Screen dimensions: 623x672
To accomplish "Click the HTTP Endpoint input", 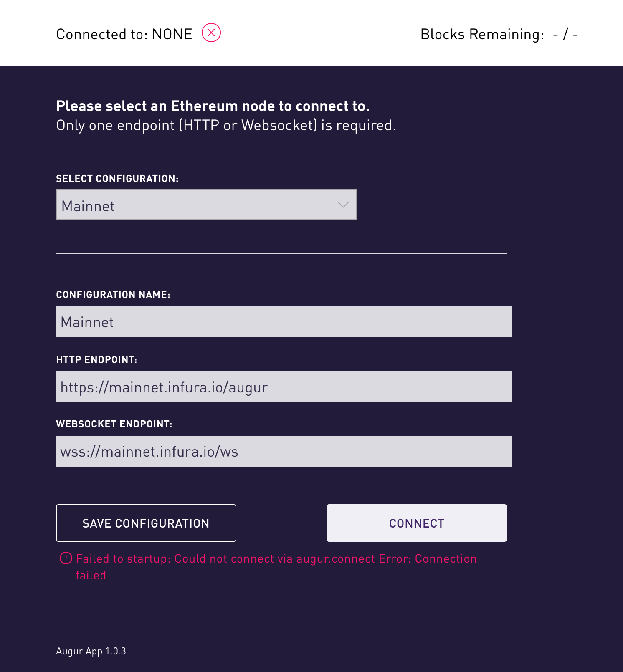I will coord(284,387).
